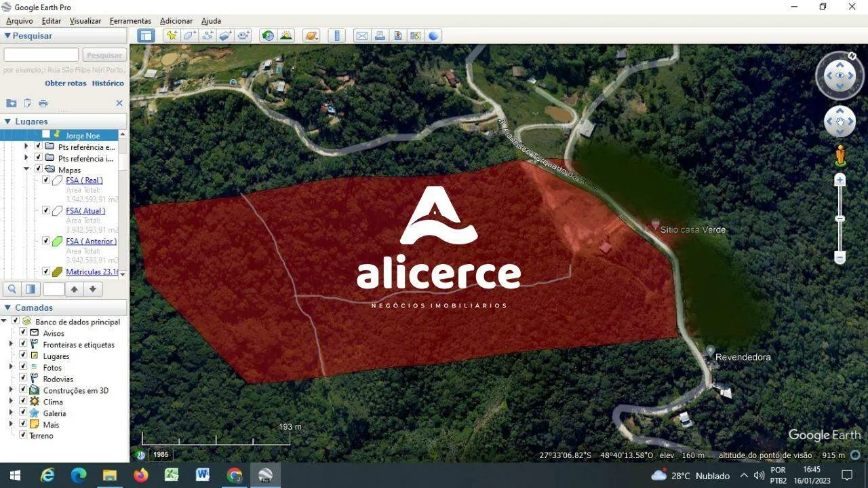Toggle sunlight across the landscape
This screenshot has width=868, height=488.
(x=286, y=35)
